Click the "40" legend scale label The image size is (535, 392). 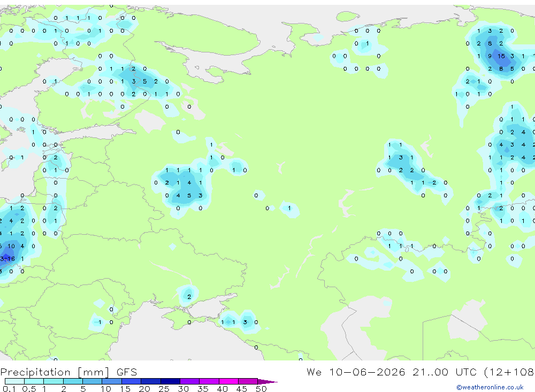tap(222, 389)
